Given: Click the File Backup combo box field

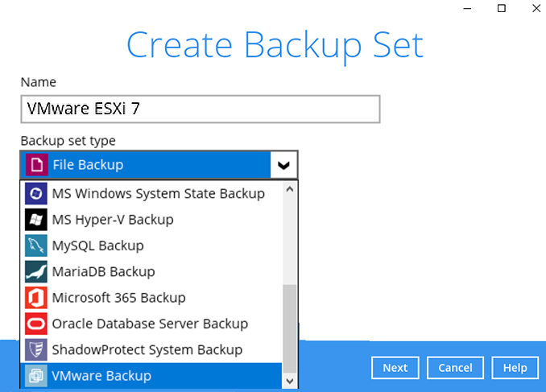Looking at the screenshot, I should pyautogui.click(x=159, y=165).
